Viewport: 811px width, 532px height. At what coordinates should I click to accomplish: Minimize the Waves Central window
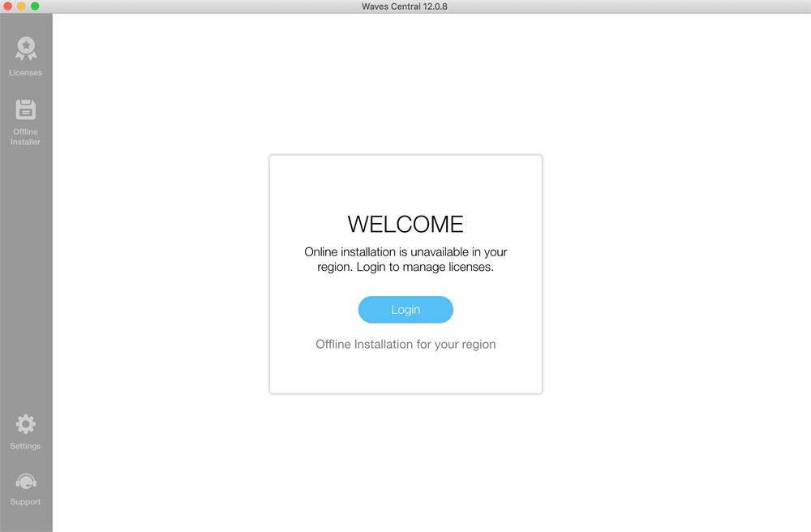[21, 6]
